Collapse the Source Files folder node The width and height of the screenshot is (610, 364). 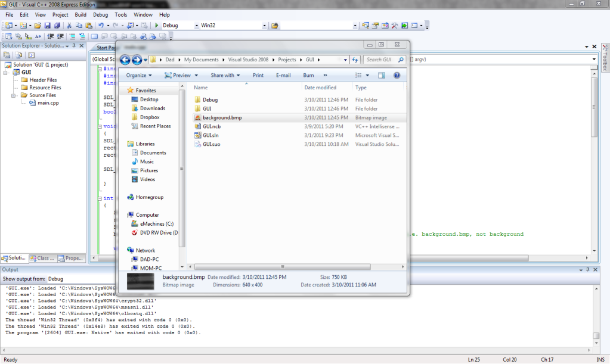tap(14, 95)
